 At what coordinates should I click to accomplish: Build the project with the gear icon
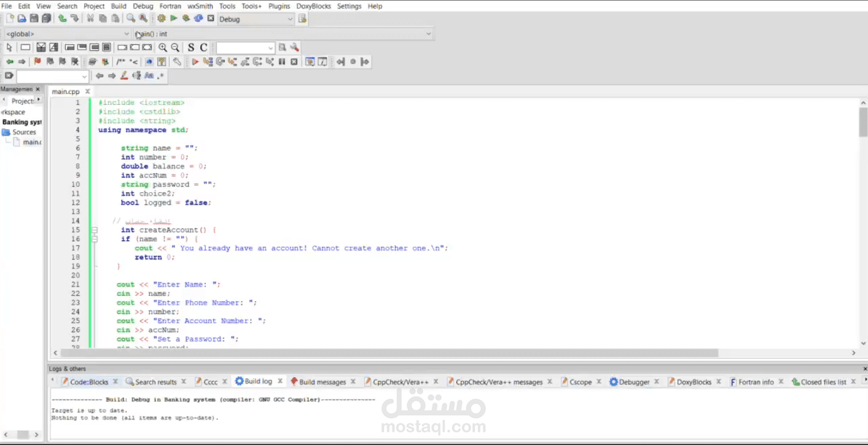[x=162, y=18]
